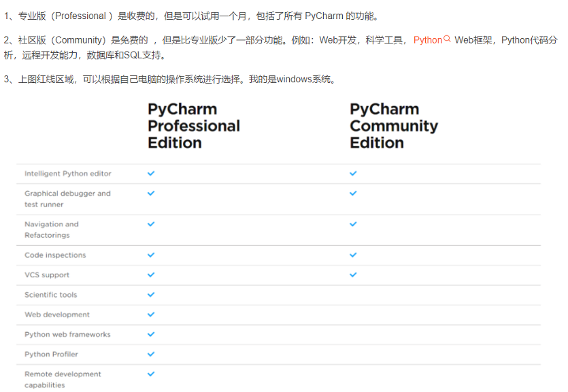Click the search magnifier icon beside Python
This screenshot has width=568, height=392.
click(x=447, y=39)
